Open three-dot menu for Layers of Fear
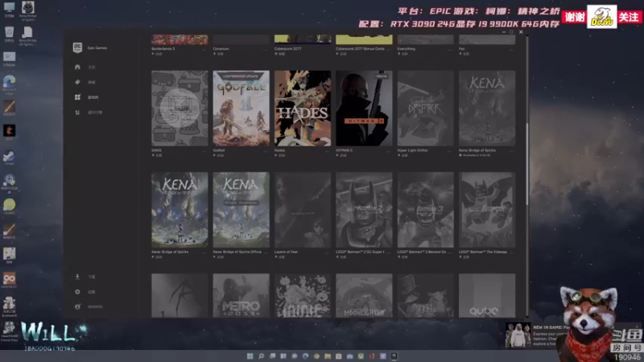The width and height of the screenshot is (644, 362). [328, 252]
